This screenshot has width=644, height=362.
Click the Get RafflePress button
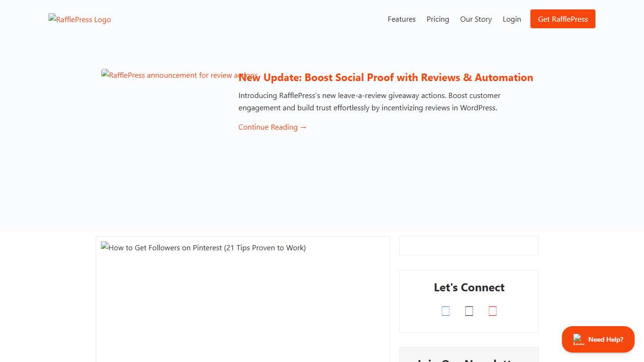(562, 19)
